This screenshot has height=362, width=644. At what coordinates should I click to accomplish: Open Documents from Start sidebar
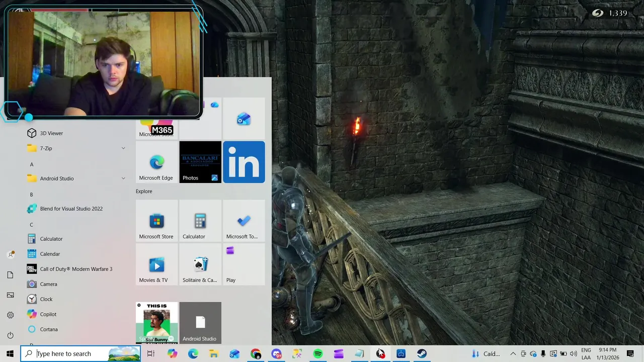point(11,275)
